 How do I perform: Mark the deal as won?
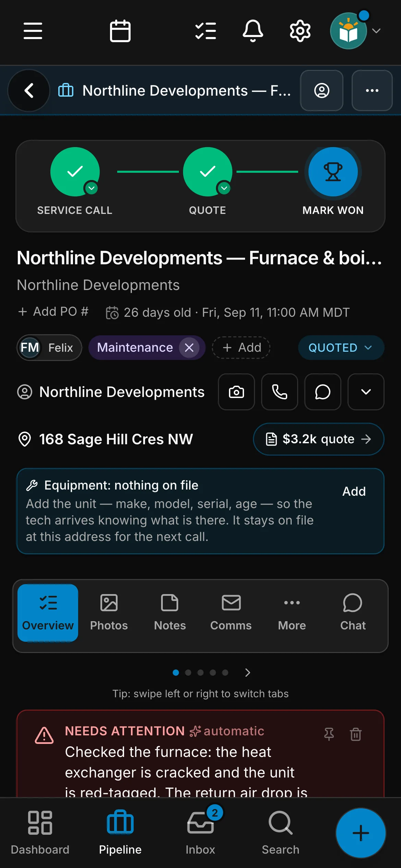[333, 172]
